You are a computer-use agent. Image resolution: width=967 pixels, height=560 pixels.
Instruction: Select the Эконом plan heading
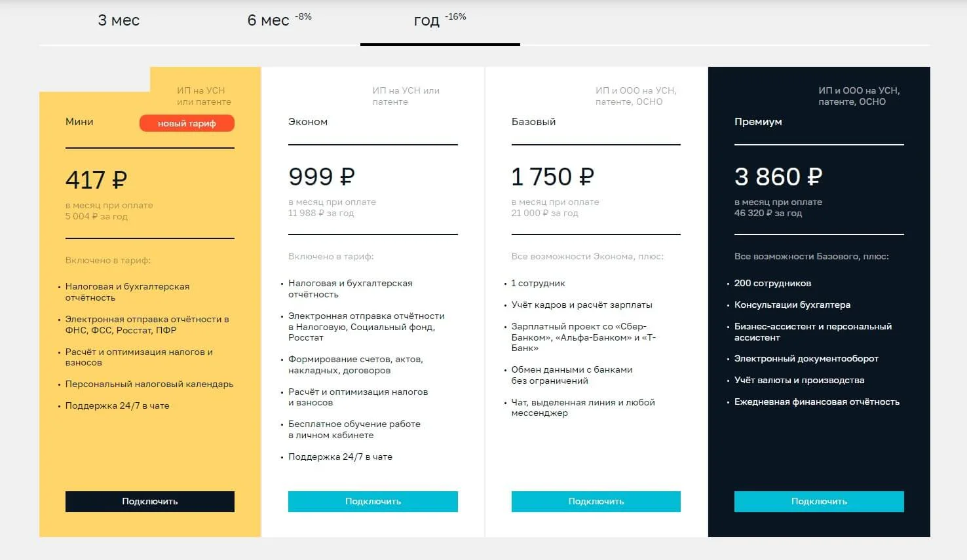click(308, 122)
